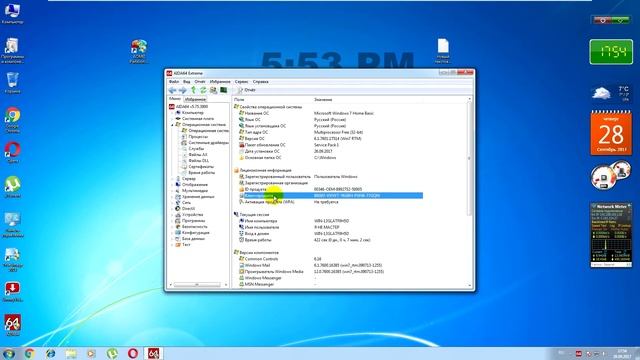Expand the Хранение данных tree node

pyautogui.click(x=172, y=197)
